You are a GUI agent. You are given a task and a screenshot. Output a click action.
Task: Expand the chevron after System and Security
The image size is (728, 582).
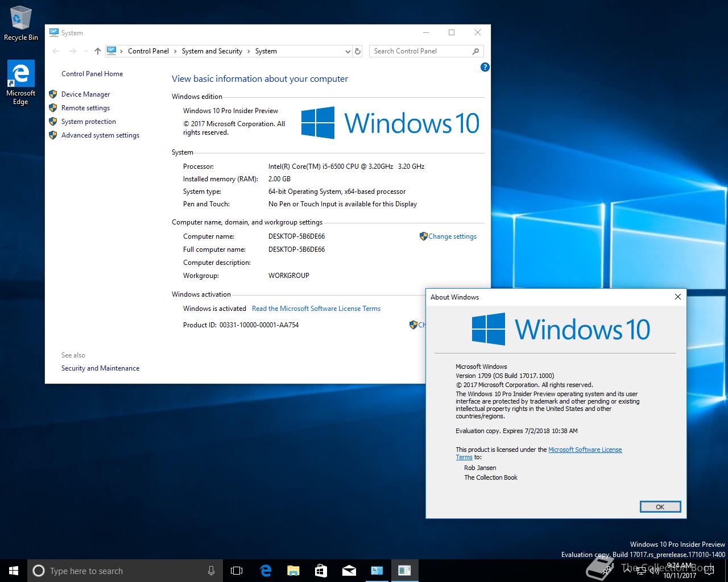tap(249, 51)
